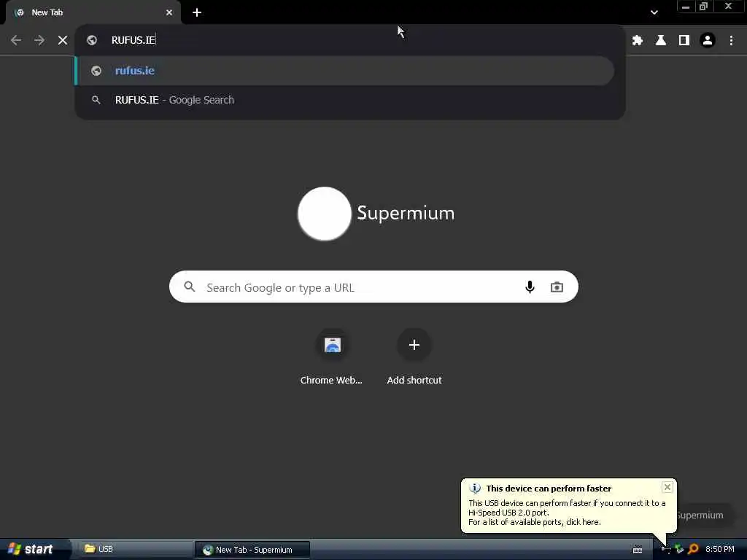Click the network connection tray icon
This screenshot has width=747, height=560.
(x=679, y=550)
